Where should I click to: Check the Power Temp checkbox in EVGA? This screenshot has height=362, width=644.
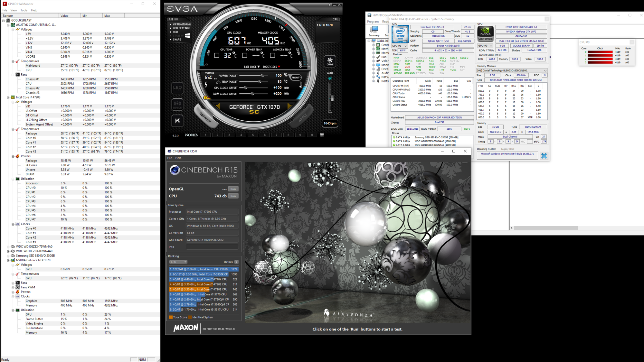tap(245, 55)
